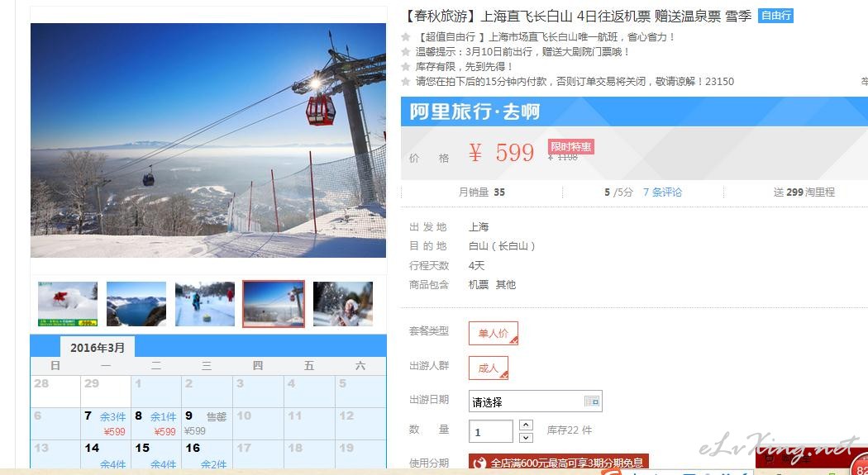This screenshot has width=868, height=475.
Task: Choose March 7 with 余3件 remaining
Action: [x=106, y=424]
